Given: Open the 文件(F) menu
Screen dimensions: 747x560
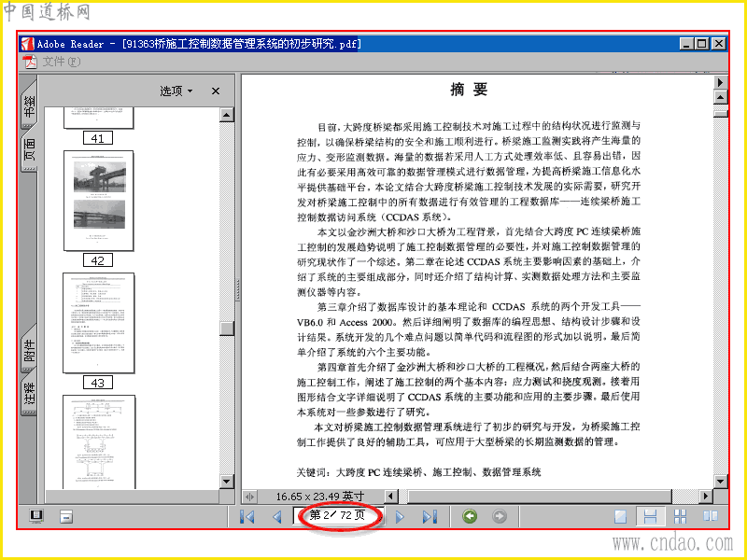Looking at the screenshot, I should tap(62, 62).
